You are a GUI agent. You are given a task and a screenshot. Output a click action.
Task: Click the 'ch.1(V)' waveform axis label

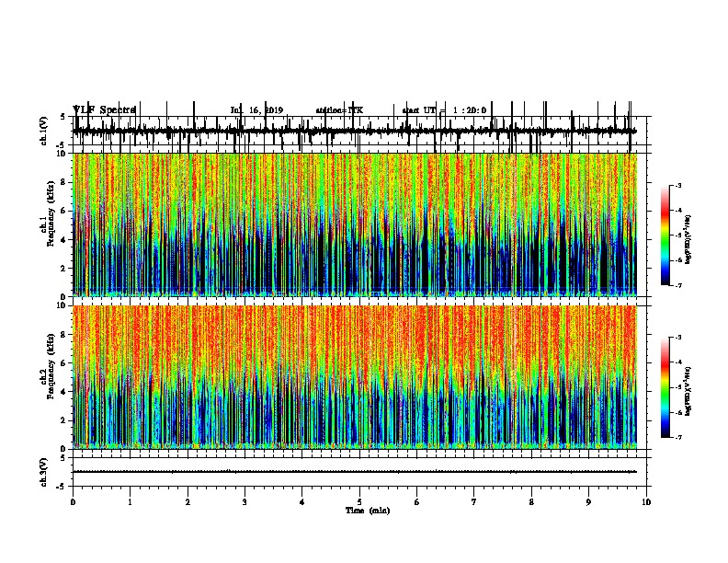[x=43, y=131]
